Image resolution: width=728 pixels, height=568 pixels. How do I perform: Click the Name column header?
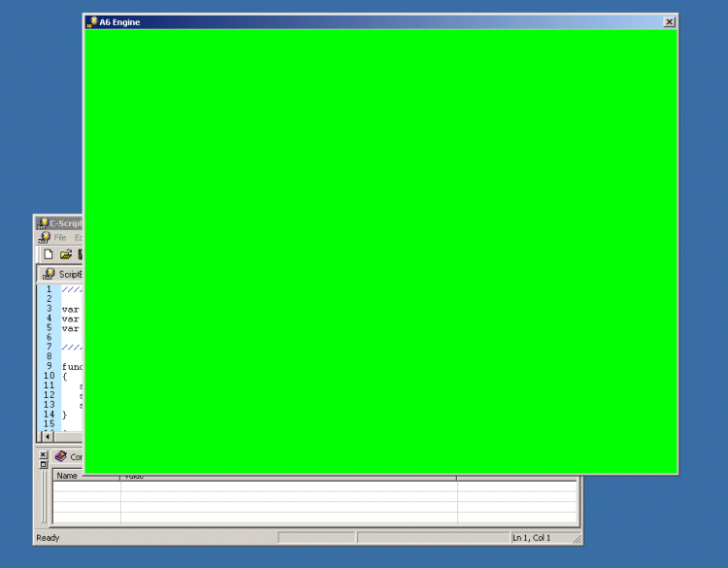(67, 477)
